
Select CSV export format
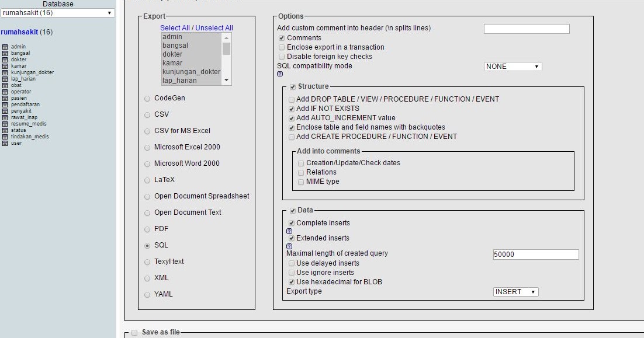pyautogui.click(x=147, y=115)
